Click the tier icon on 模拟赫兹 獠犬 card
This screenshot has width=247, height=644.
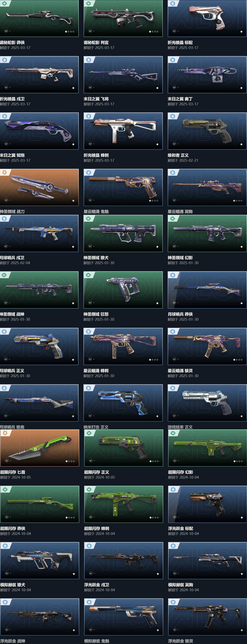click(5, 546)
